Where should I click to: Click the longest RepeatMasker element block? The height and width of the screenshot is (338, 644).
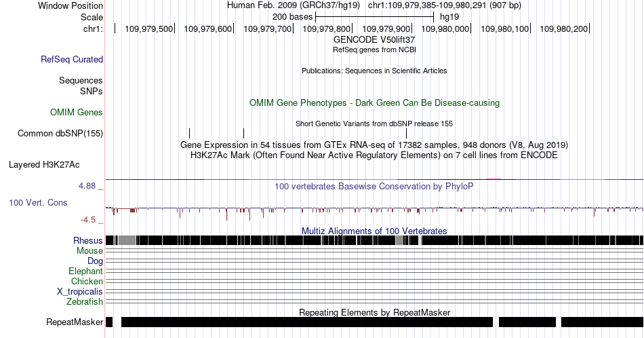coord(307,322)
